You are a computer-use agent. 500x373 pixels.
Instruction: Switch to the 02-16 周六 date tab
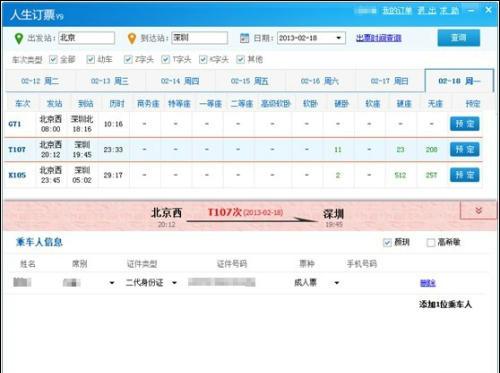click(320, 81)
